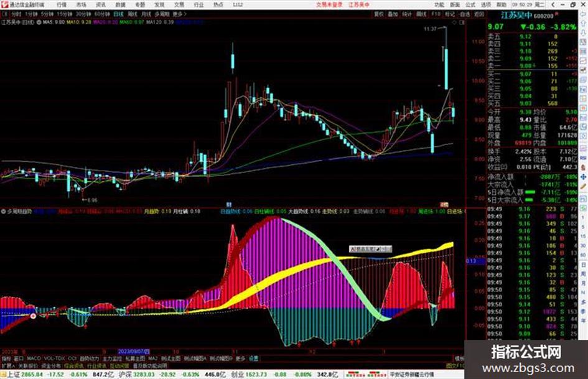Click 设置 in the indicator bar

pos(254,358)
